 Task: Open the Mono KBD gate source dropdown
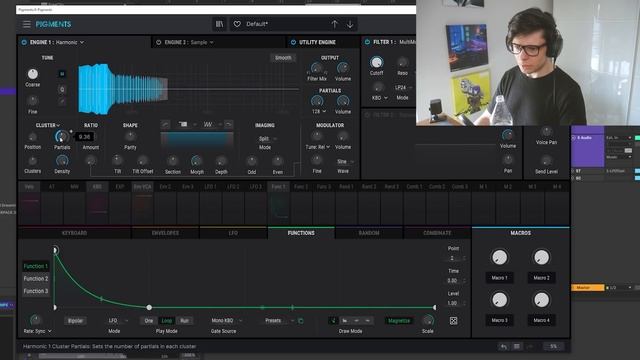(226, 321)
